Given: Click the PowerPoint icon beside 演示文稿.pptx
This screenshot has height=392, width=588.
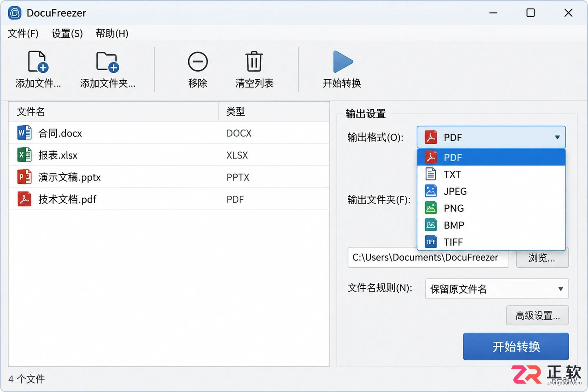Looking at the screenshot, I should 24,177.
